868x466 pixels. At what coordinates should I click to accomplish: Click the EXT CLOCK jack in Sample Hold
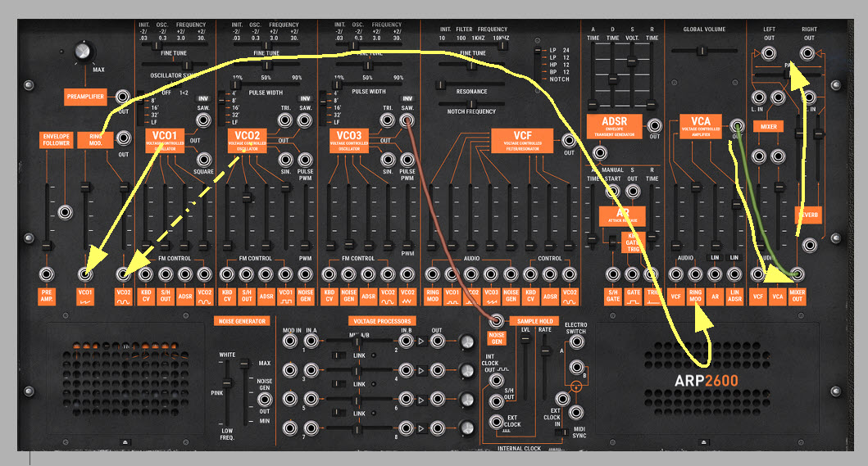(496, 422)
